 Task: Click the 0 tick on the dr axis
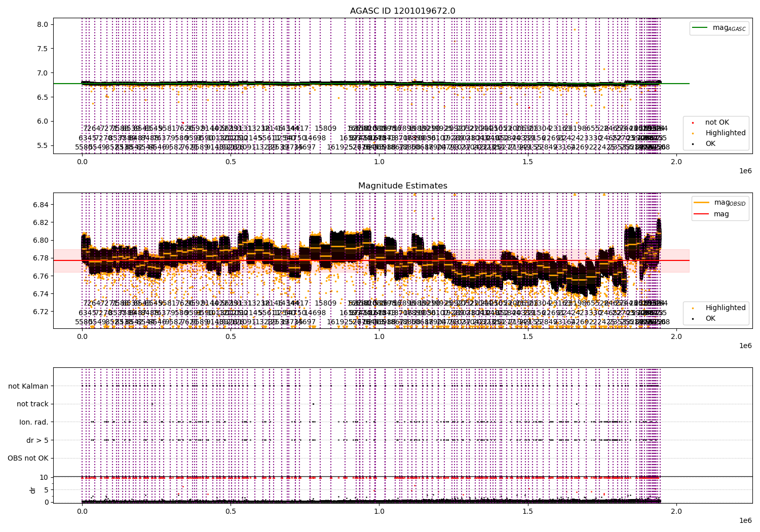tap(46, 502)
